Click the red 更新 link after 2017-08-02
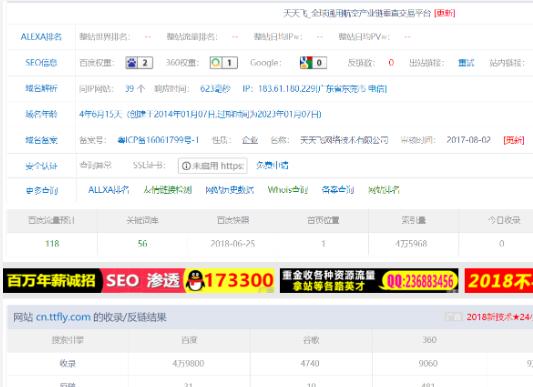533x387 pixels. [x=514, y=140]
